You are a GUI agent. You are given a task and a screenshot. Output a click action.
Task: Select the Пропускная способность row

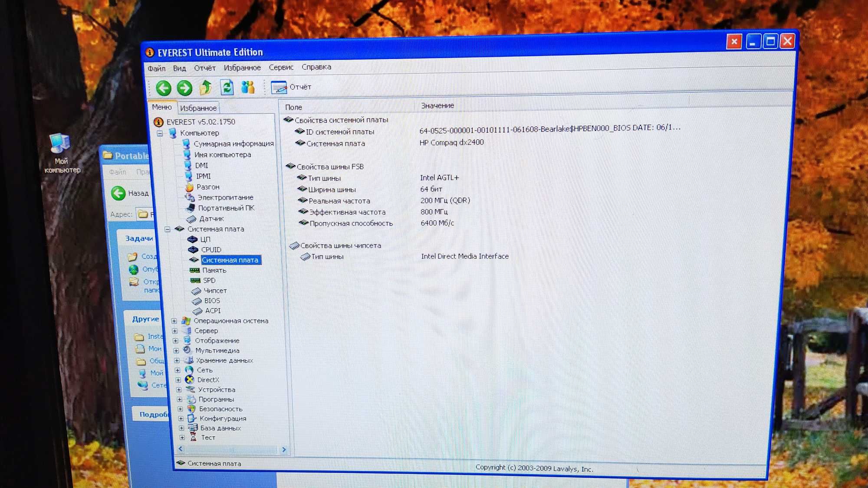coord(351,223)
